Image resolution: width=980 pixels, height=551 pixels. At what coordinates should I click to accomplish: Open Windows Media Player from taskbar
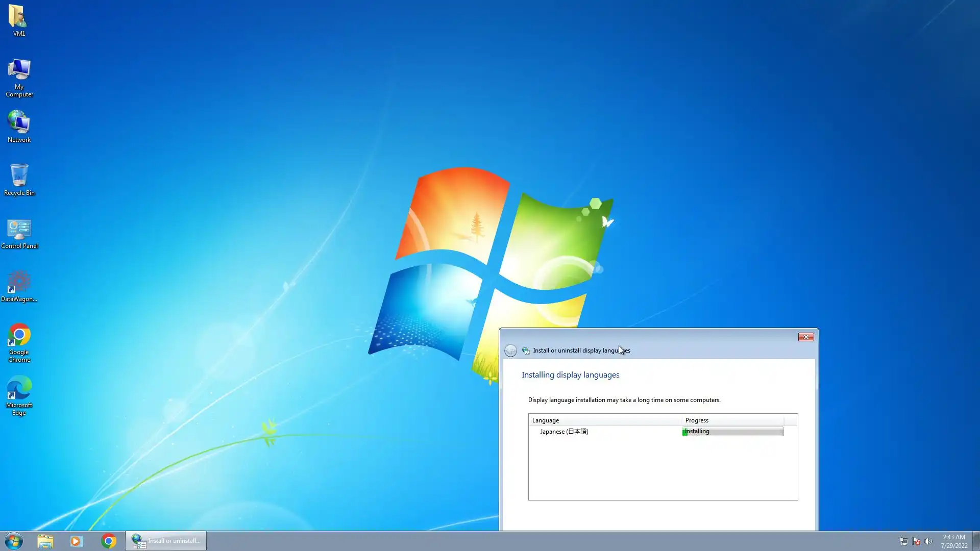pyautogui.click(x=76, y=541)
